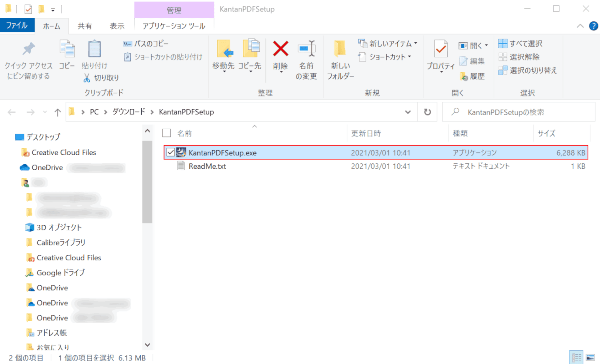This screenshot has height=364, width=600.
Task: Click the Edit (編集) ribbon button
Action: [x=472, y=61]
